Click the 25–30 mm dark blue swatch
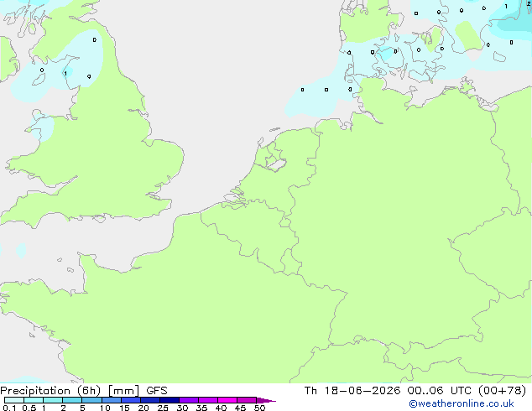This screenshot has height=411, width=532. pyautogui.click(x=170, y=400)
